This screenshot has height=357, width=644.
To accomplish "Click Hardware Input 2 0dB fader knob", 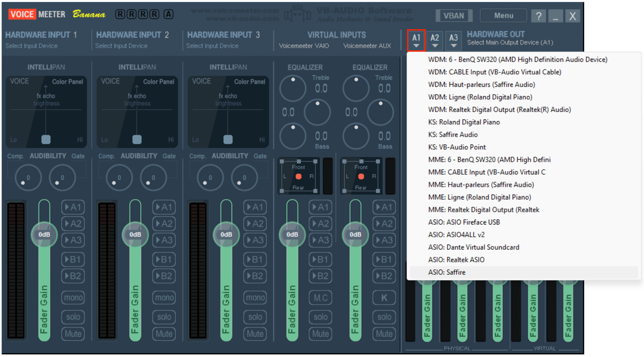I will (x=135, y=235).
